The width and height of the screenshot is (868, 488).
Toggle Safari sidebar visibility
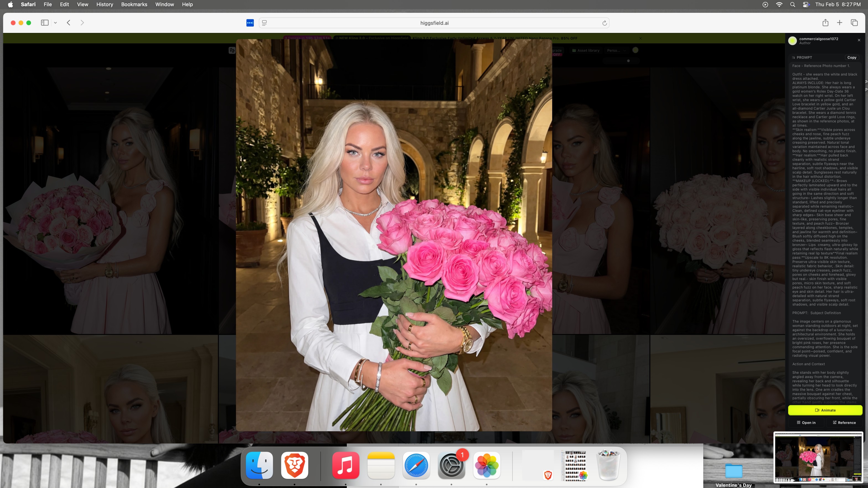point(45,23)
